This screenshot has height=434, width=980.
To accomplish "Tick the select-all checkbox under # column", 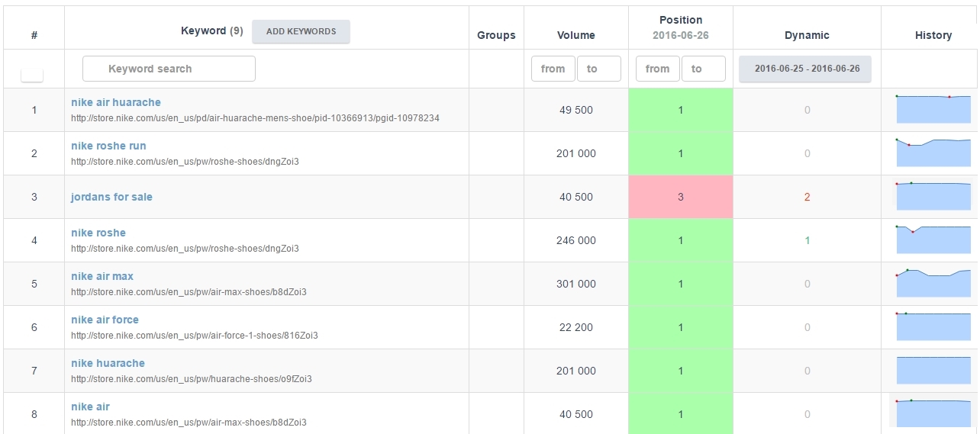I will [32, 74].
